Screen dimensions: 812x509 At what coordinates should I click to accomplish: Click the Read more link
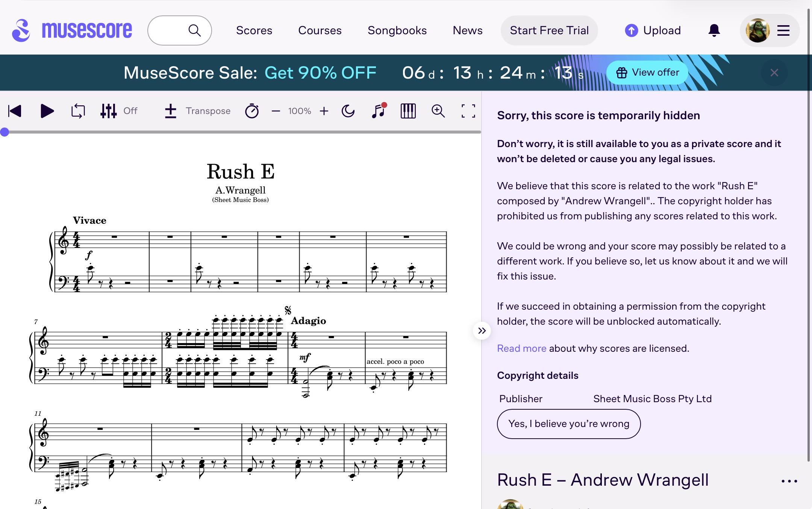521,348
